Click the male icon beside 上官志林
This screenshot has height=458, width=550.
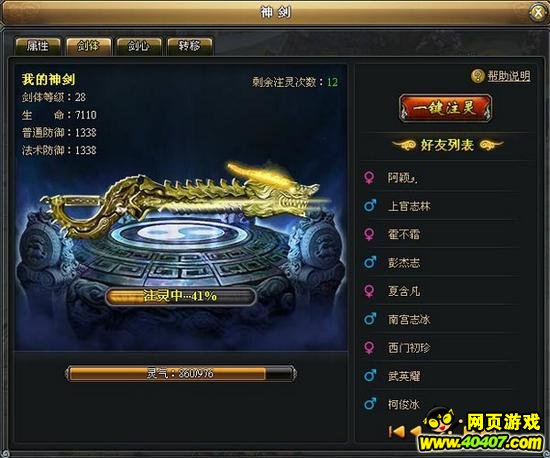[369, 206]
